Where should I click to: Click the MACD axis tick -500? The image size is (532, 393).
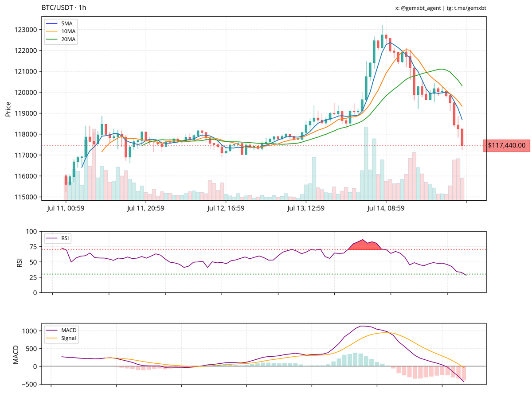[30, 384]
